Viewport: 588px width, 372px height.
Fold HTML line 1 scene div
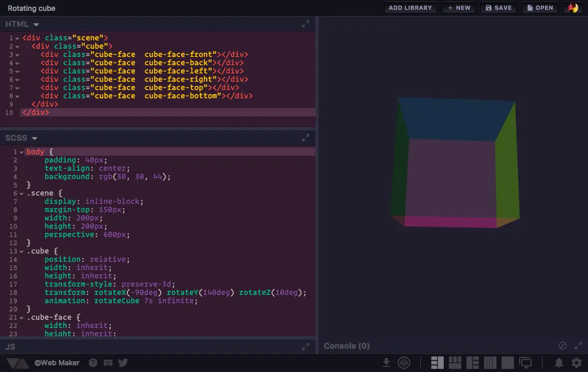(x=17, y=38)
